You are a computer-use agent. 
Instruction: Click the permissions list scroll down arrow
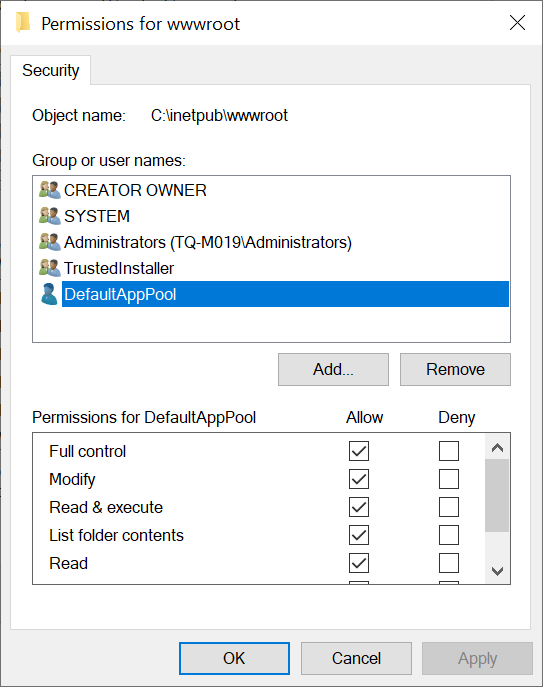497,571
